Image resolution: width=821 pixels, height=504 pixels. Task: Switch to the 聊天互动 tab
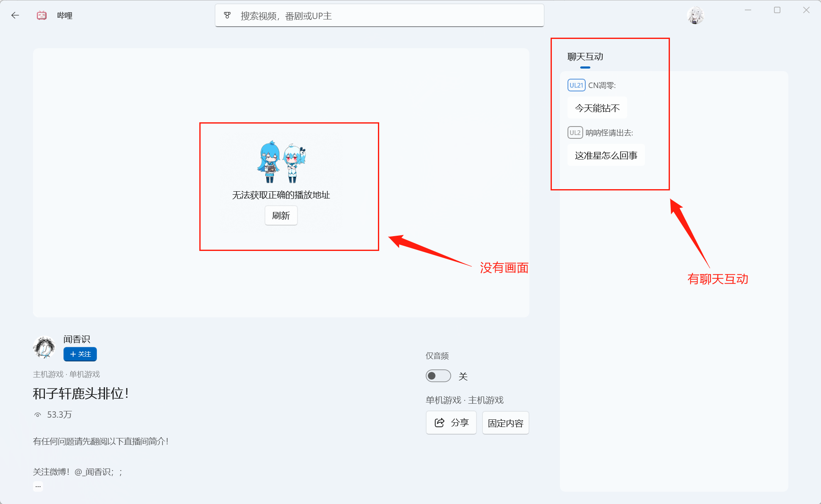tap(585, 57)
